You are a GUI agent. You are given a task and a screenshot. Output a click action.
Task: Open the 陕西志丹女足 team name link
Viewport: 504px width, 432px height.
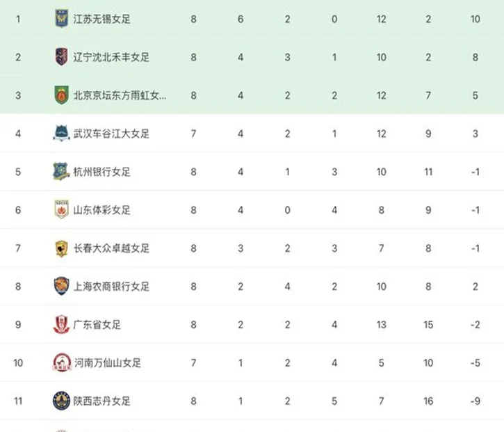(102, 401)
